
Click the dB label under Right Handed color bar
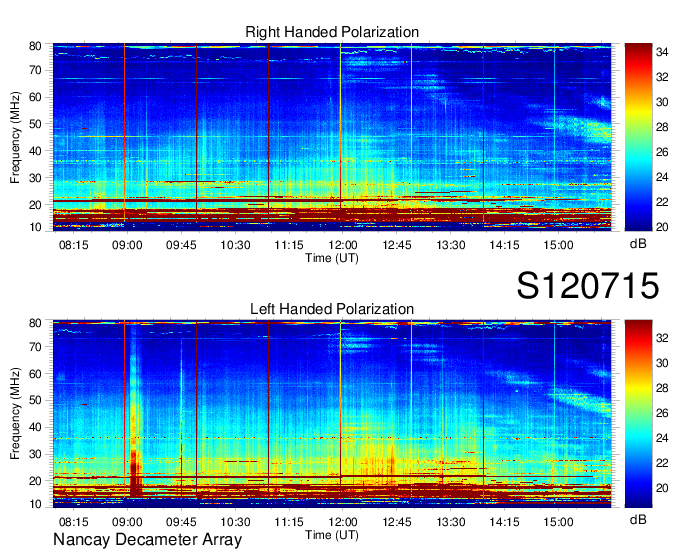coord(638,244)
